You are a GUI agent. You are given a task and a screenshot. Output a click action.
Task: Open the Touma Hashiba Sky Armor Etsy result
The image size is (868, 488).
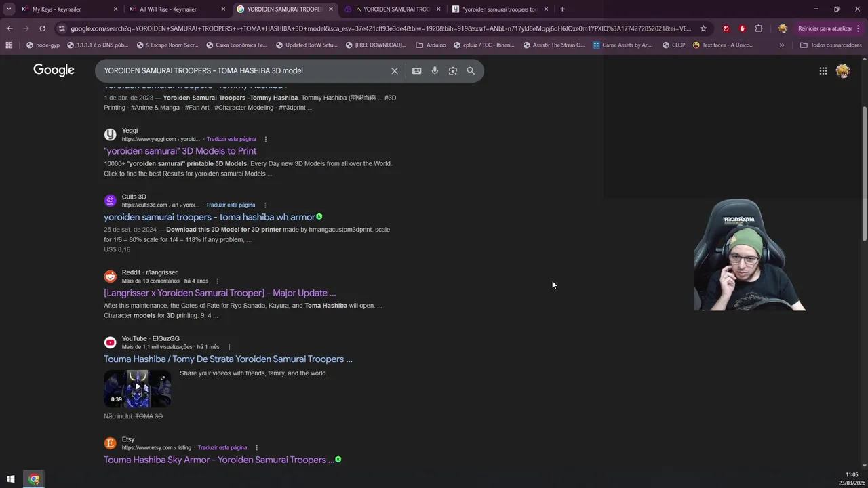pos(219,460)
